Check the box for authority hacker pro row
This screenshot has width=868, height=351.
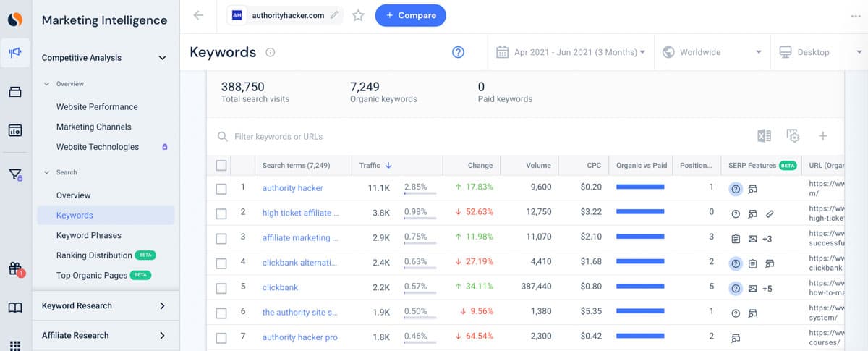point(221,337)
